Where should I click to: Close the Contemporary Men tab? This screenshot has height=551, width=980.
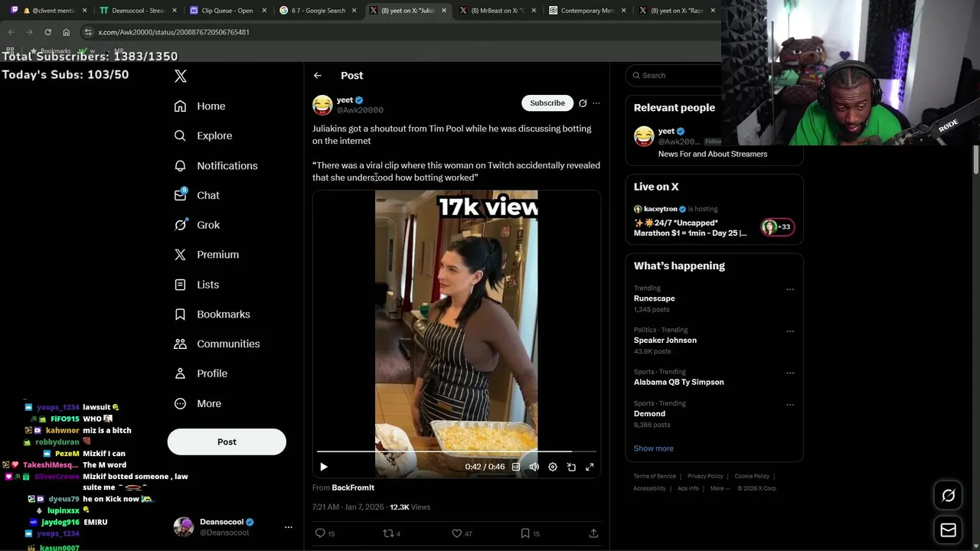point(623,11)
